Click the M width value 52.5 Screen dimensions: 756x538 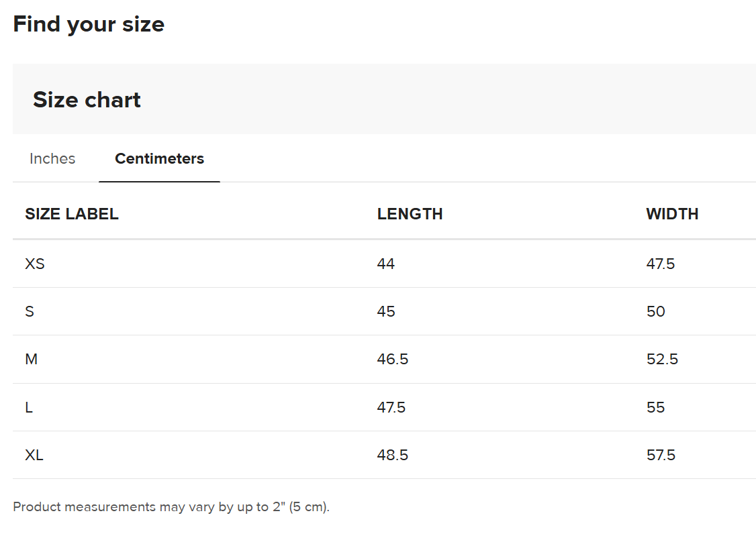click(x=662, y=360)
